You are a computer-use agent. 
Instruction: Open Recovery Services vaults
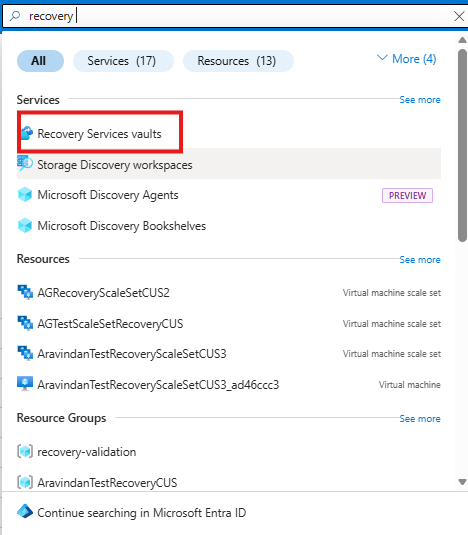point(99,134)
